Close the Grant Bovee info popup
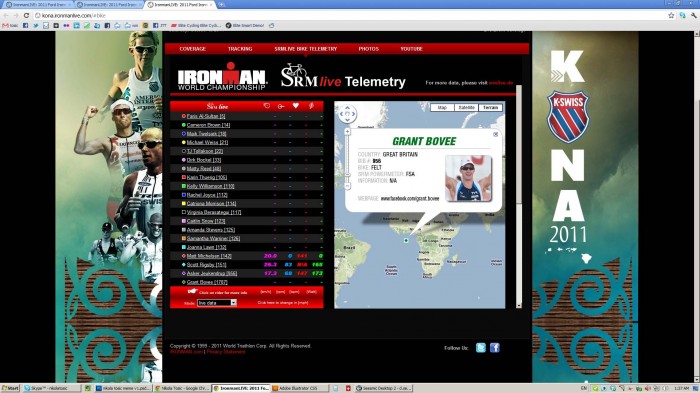 496,134
